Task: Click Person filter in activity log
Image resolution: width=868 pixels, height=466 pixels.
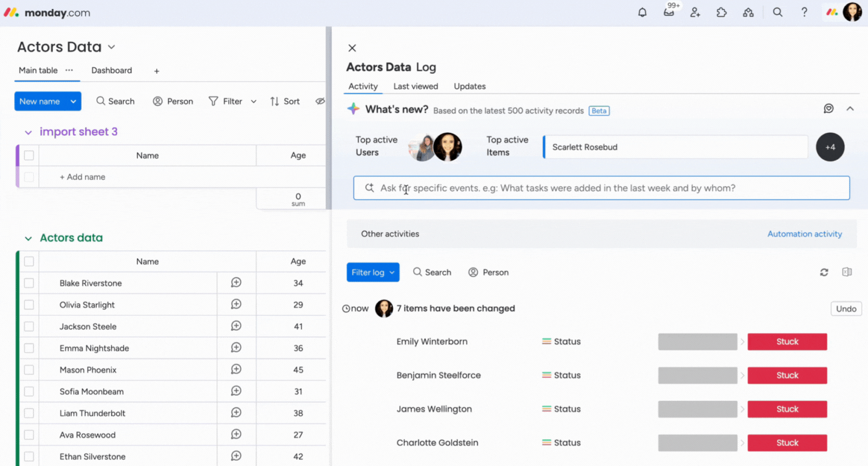Action: tap(488, 272)
